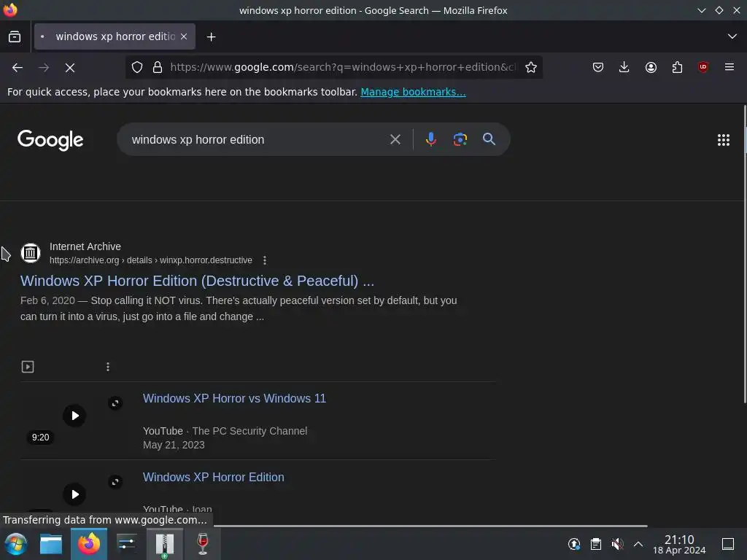
Task: Save page to Pocket
Action: [598, 67]
